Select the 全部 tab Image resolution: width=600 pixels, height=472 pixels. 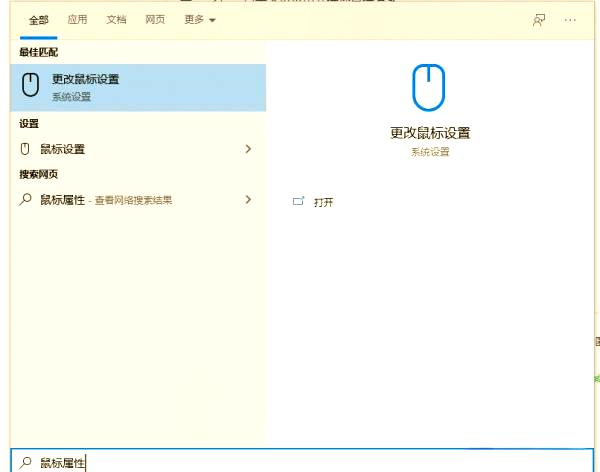(x=39, y=19)
